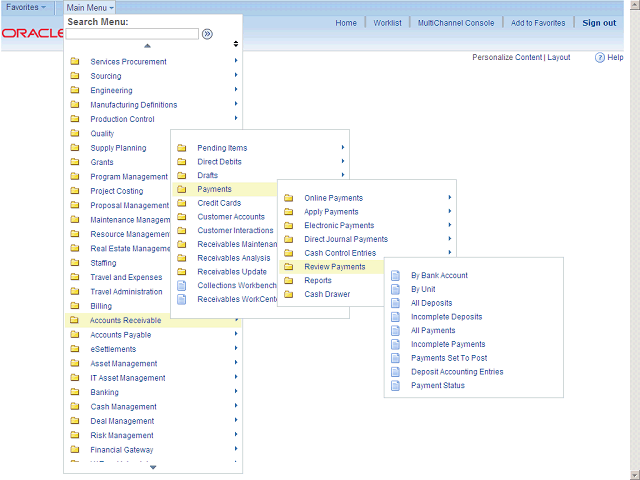
Task: Click the By Bank Account document icon
Action: [x=396, y=275]
